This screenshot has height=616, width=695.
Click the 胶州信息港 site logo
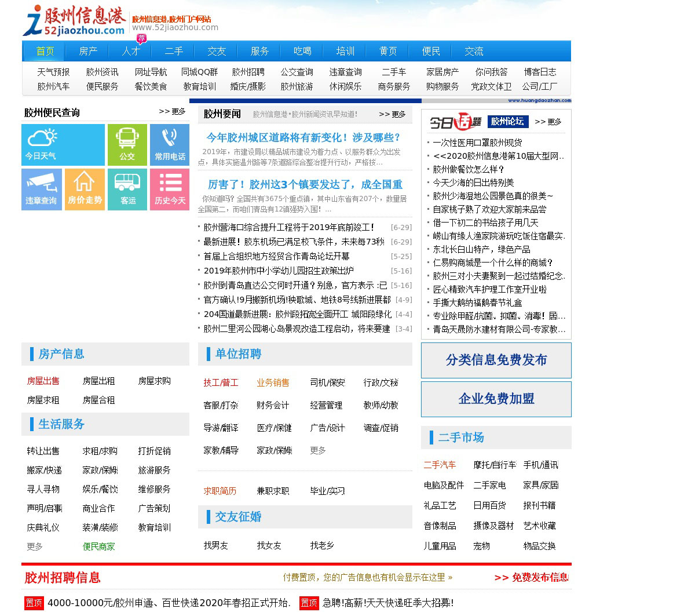[x=74, y=21]
